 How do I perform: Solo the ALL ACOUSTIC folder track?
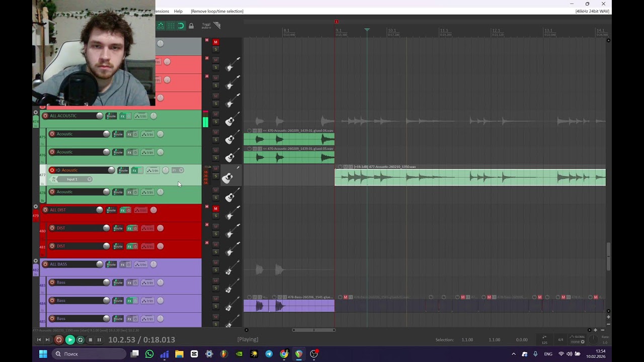(216, 122)
